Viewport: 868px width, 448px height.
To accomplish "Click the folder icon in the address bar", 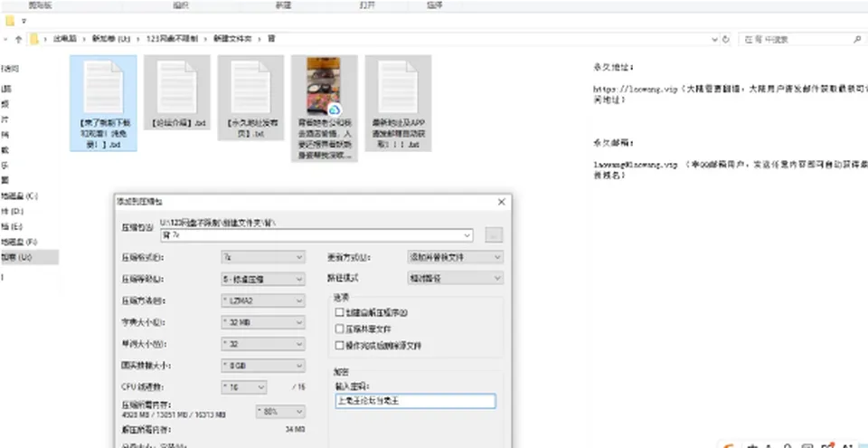I will pos(34,39).
